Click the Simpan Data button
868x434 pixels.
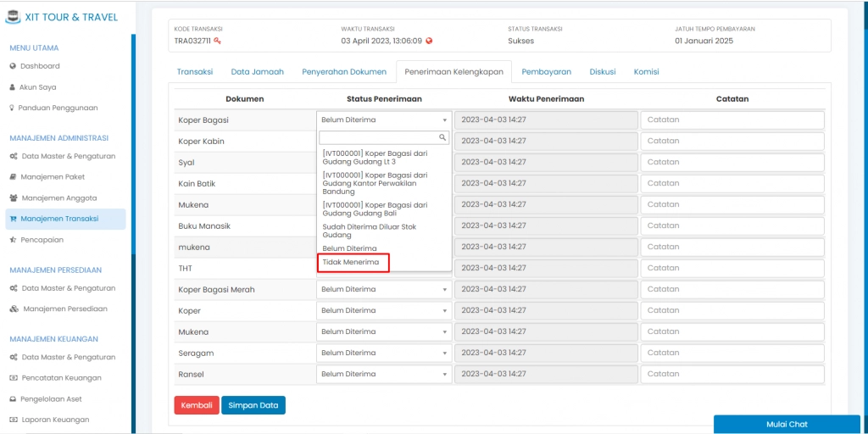coord(253,405)
